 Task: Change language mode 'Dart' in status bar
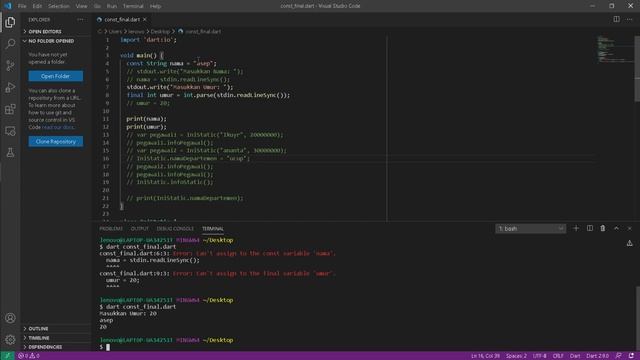[575, 356]
